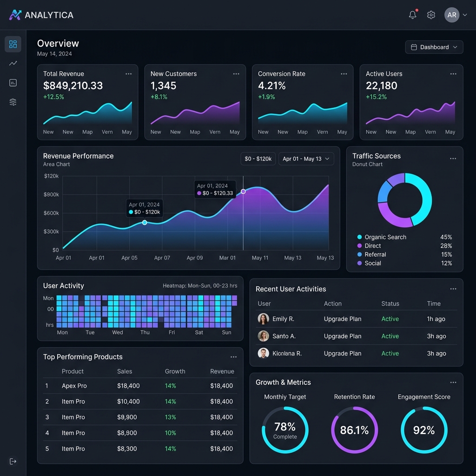Select the Organic Search legend entry
This screenshot has width=476, height=476.
pyautogui.click(x=405, y=237)
